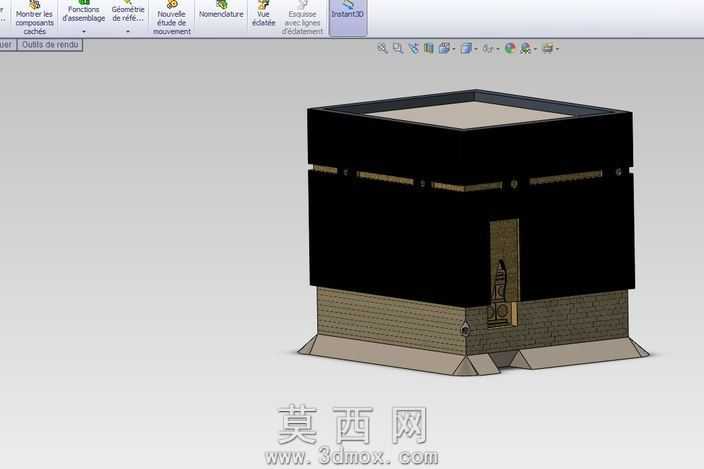Image resolution: width=704 pixels, height=469 pixels.
Task: Expand Apply scene dropdown arrow
Action: 535,49
